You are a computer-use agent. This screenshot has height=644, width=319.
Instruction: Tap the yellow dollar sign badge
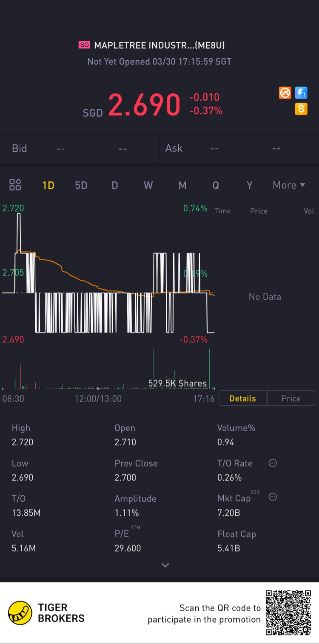[x=301, y=109]
